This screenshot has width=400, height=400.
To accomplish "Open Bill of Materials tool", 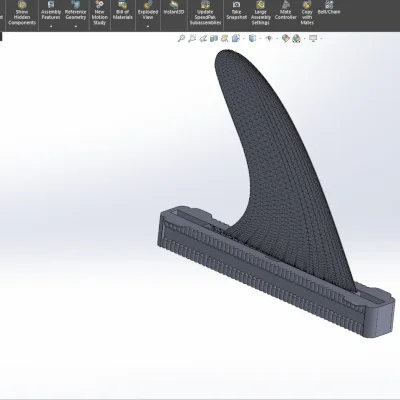I will pos(123,11).
